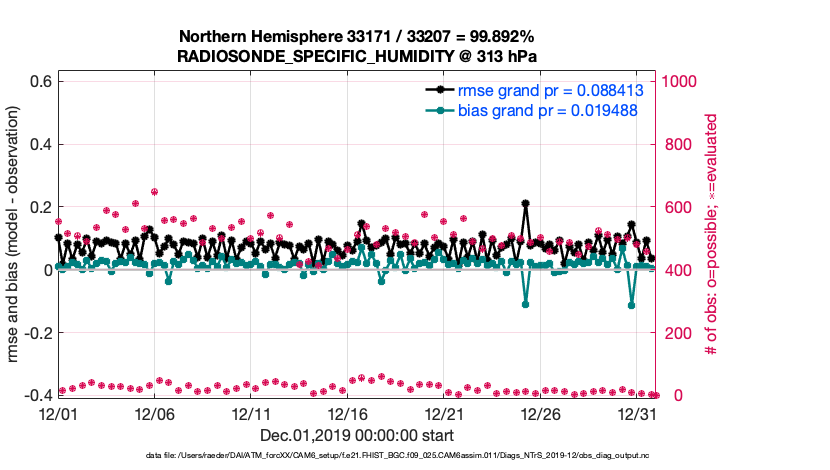This screenshot has height=470, width=830.
Task: Click the red '# of obs' right axis label
Action: [x=712, y=236]
